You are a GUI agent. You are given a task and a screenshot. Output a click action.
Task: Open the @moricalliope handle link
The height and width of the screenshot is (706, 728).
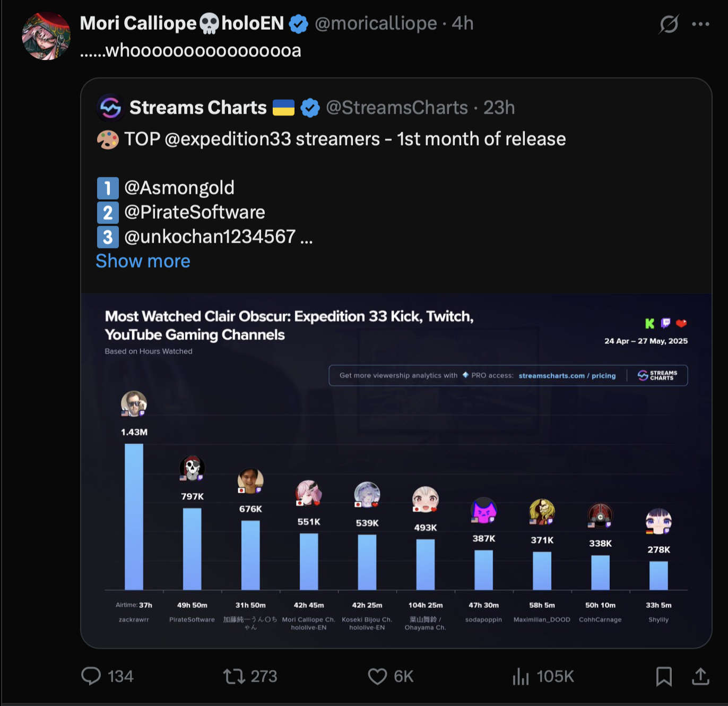tap(376, 23)
